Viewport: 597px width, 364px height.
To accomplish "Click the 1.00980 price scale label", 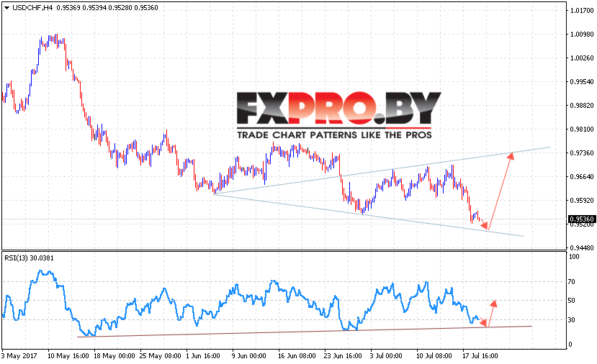I will (582, 35).
